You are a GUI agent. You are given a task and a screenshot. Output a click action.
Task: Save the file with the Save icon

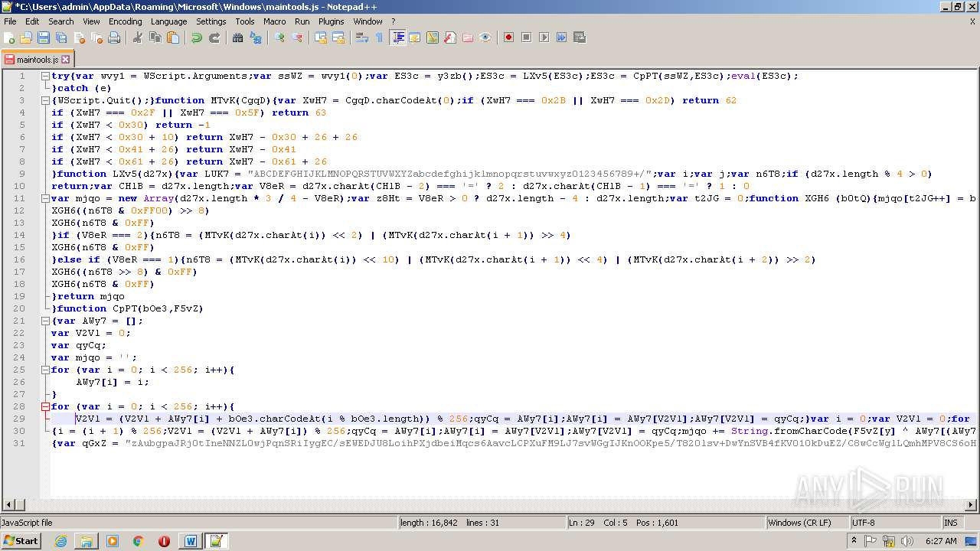(44, 37)
